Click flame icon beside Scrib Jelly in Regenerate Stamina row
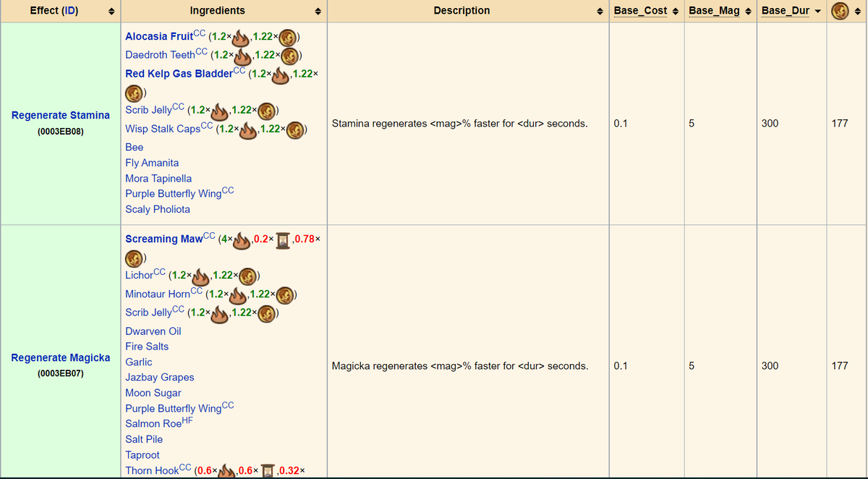The image size is (868, 479). (x=218, y=111)
